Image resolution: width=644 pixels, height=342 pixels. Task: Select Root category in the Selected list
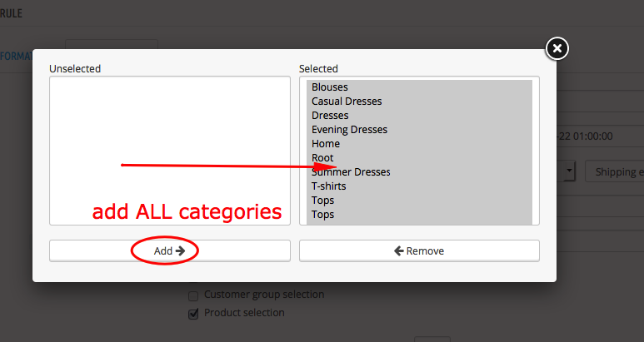pos(322,158)
